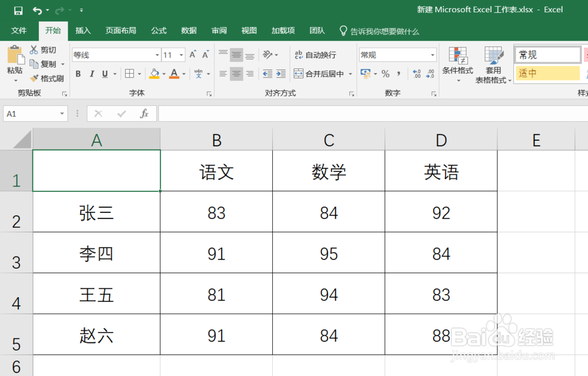The height and width of the screenshot is (376, 588).
Task: Click the A1 Name Box field
Action: pos(35,114)
